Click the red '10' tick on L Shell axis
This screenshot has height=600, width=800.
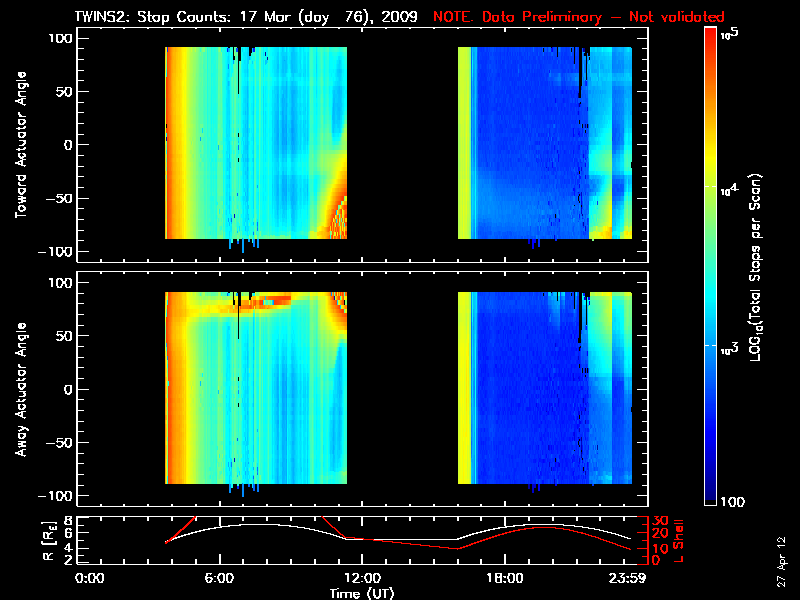click(x=660, y=548)
